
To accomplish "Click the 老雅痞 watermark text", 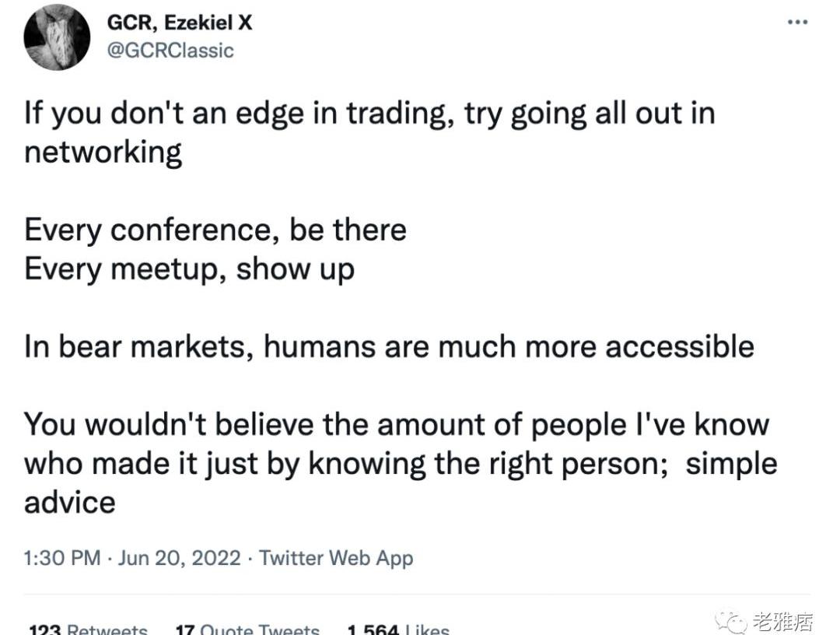I will 782,621.
